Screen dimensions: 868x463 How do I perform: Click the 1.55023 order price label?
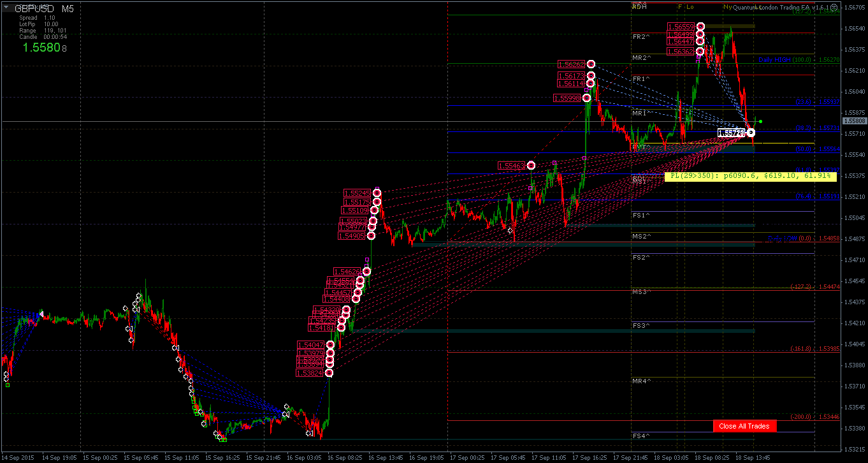coord(352,221)
